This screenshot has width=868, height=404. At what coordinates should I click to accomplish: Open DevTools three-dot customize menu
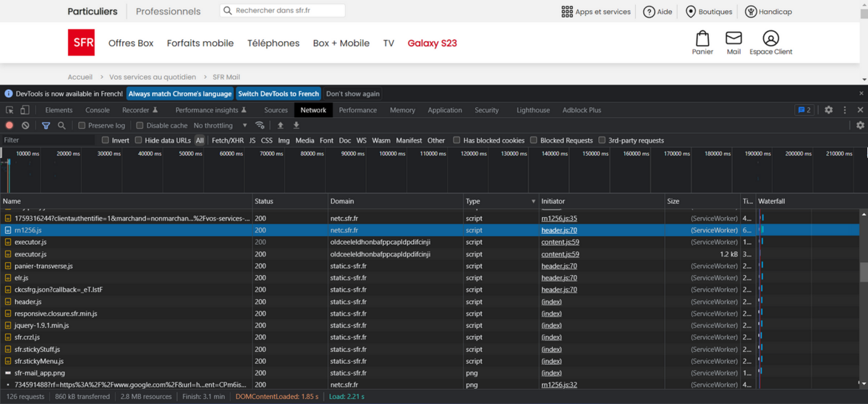[845, 110]
